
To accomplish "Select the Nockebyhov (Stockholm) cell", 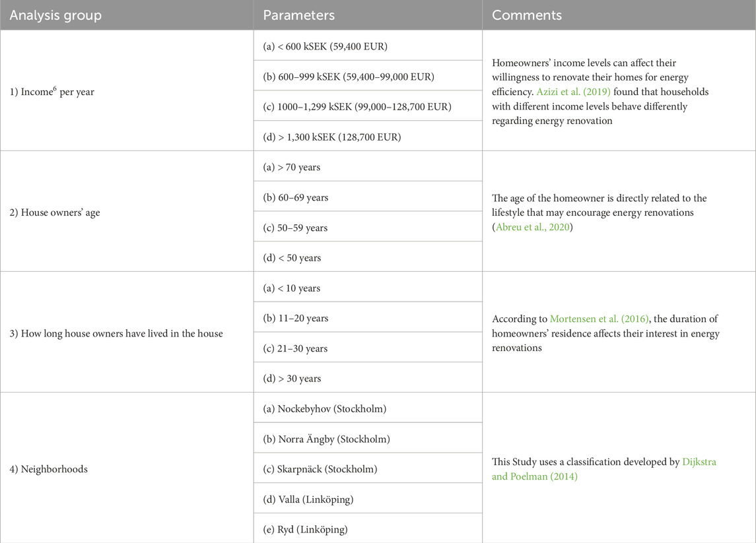I will pyautogui.click(x=368, y=408).
